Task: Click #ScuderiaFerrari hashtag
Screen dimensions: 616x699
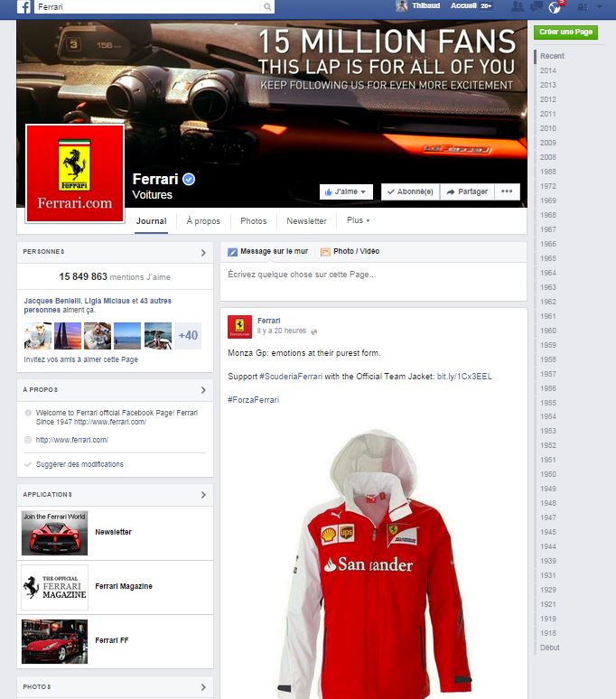Action: coord(291,377)
